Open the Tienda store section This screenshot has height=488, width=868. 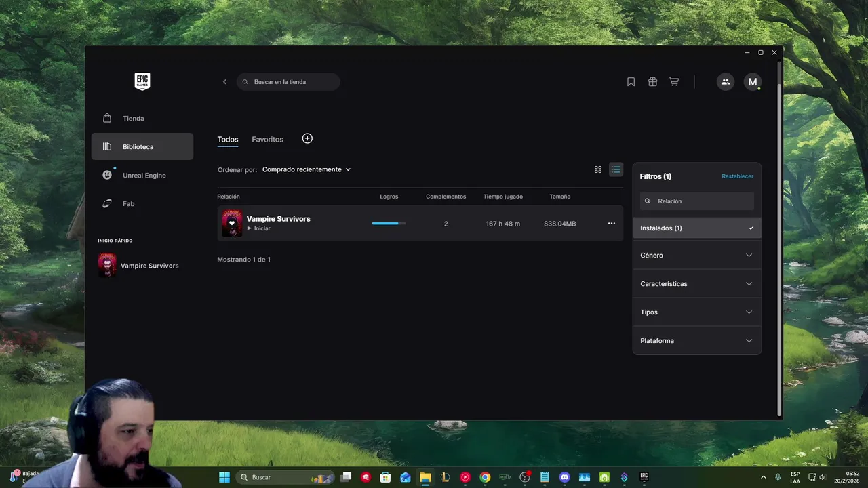click(x=142, y=118)
